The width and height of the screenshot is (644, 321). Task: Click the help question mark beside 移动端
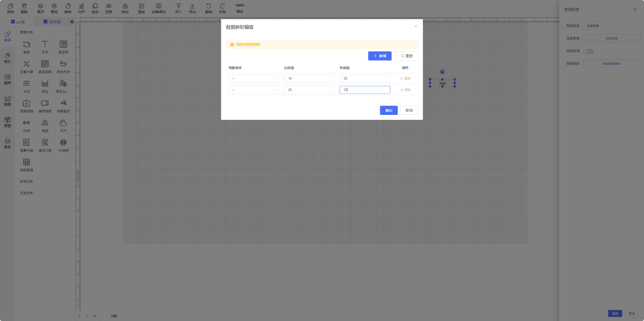tap(72, 21)
